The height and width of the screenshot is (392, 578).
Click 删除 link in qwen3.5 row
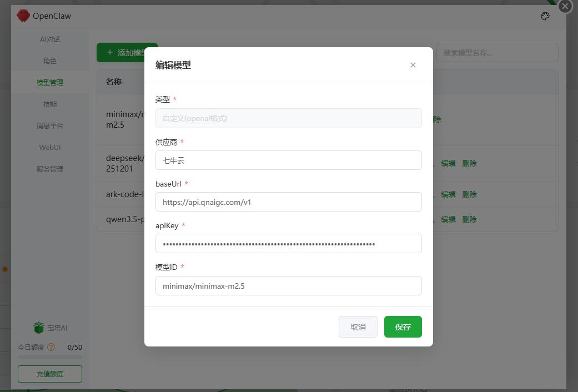point(469,219)
